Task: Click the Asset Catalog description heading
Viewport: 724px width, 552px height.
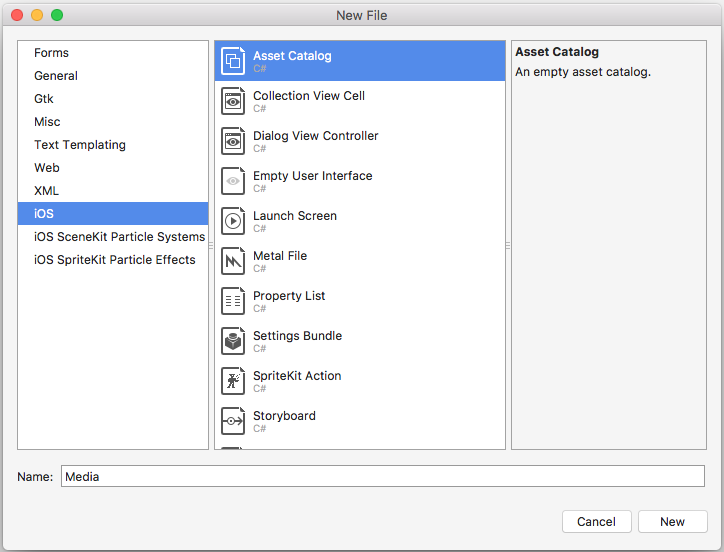Action: [557, 52]
